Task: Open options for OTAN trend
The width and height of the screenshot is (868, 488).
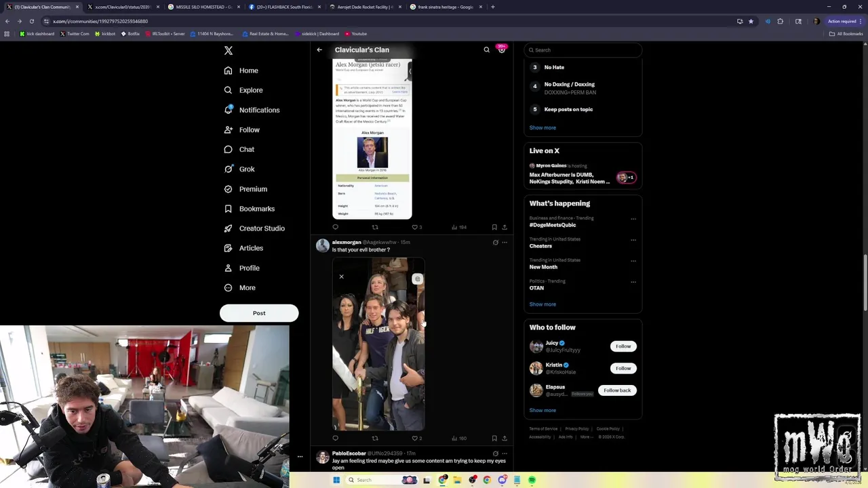Action: pyautogui.click(x=633, y=282)
